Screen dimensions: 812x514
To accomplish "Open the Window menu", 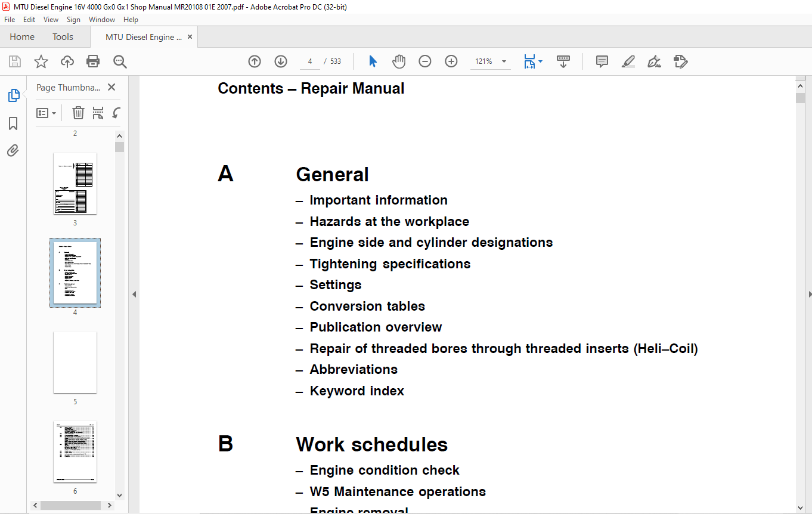I will point(102,20).
